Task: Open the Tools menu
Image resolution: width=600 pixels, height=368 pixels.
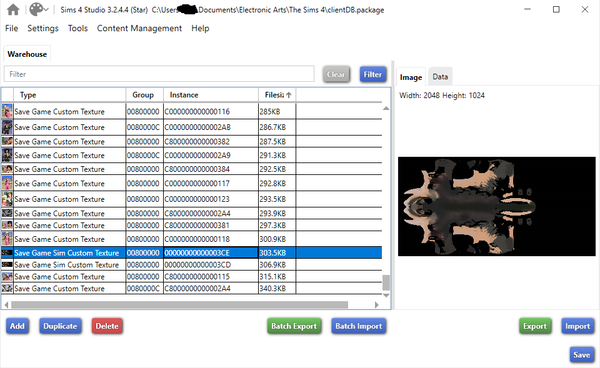Action: pyautogui.click(x=78, y=28)
